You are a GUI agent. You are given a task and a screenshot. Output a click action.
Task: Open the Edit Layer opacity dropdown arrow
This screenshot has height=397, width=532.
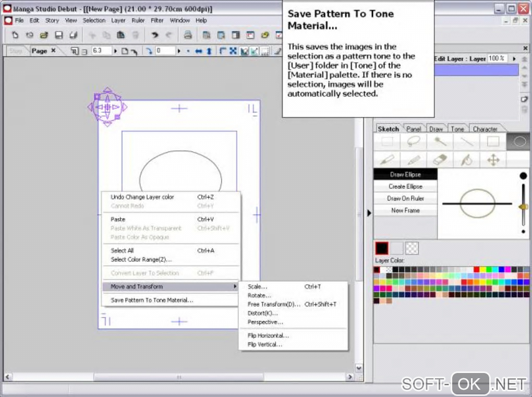click(x=514, y=59)
